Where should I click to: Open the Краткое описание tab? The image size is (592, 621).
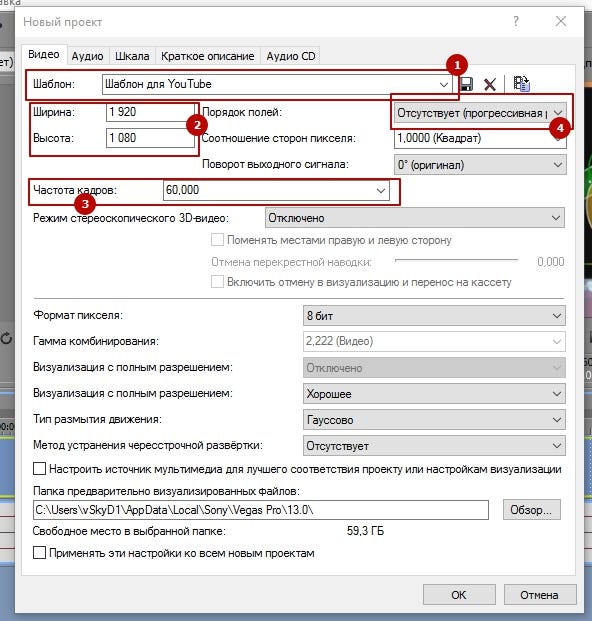(207, 56)
